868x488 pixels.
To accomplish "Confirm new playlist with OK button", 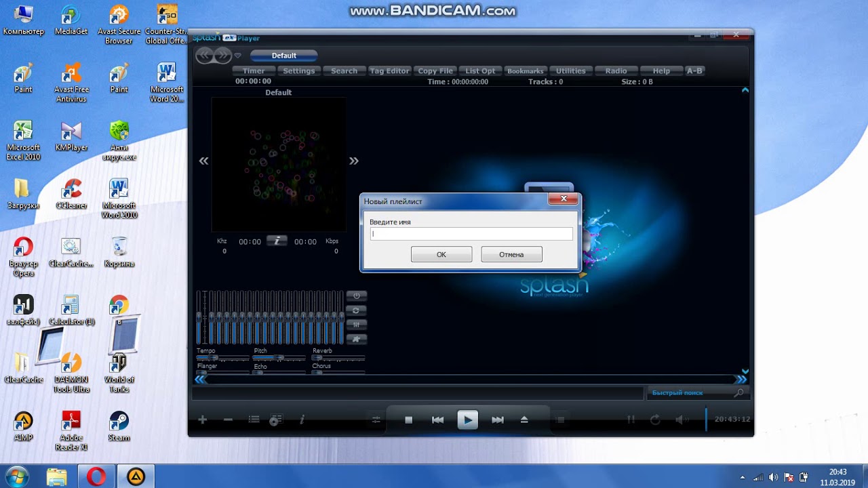I will [x=441, y=254].
